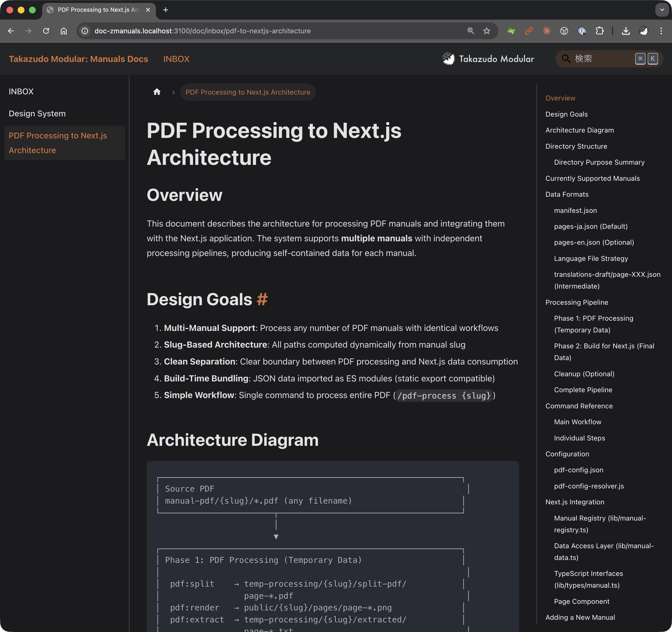672x632 pixels.
Task: Click the zoom magnifier icon in address bar
Action: coord(471,31)
